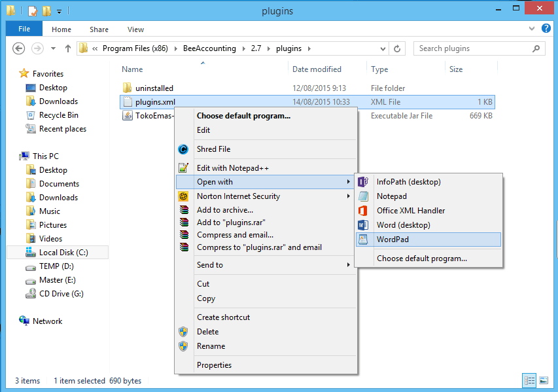This screenshot has width=558, height=392.
Task: Click the shield icon next to Delete
Action: (x=183, y=332)
